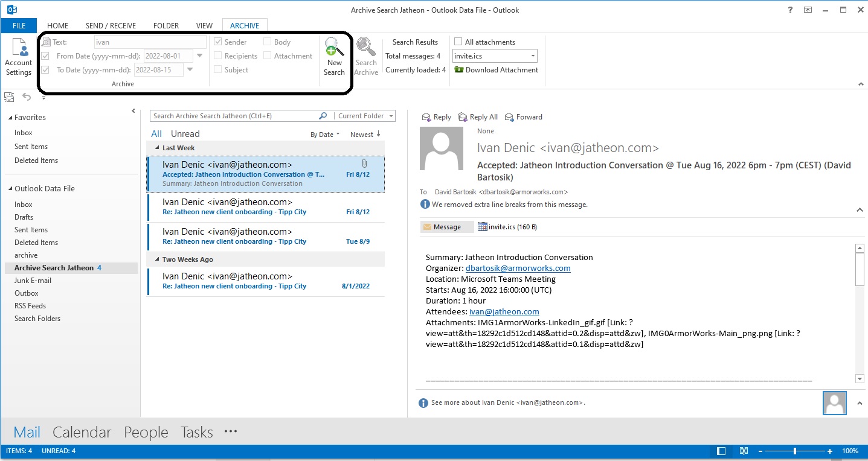Screen dimensions: 868x461
Task: Open the Customize Quick Access Toolbar dropdown
Action: 43,97
